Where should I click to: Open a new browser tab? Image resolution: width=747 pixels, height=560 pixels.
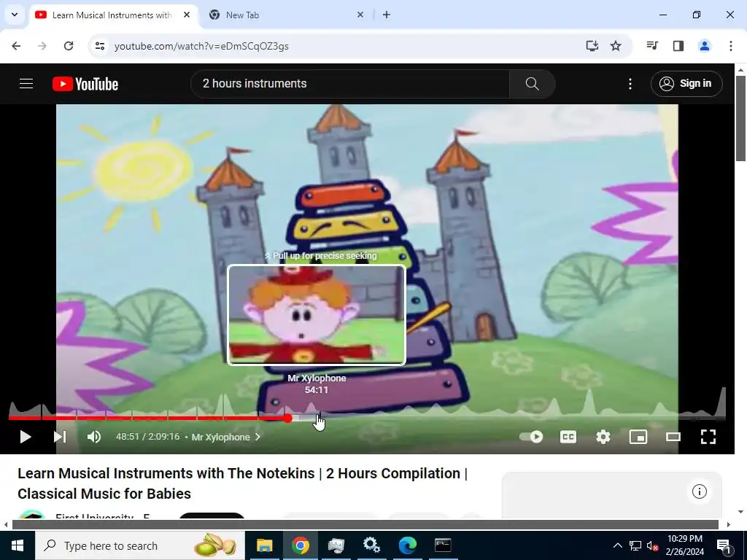click(x=387, y=15)
